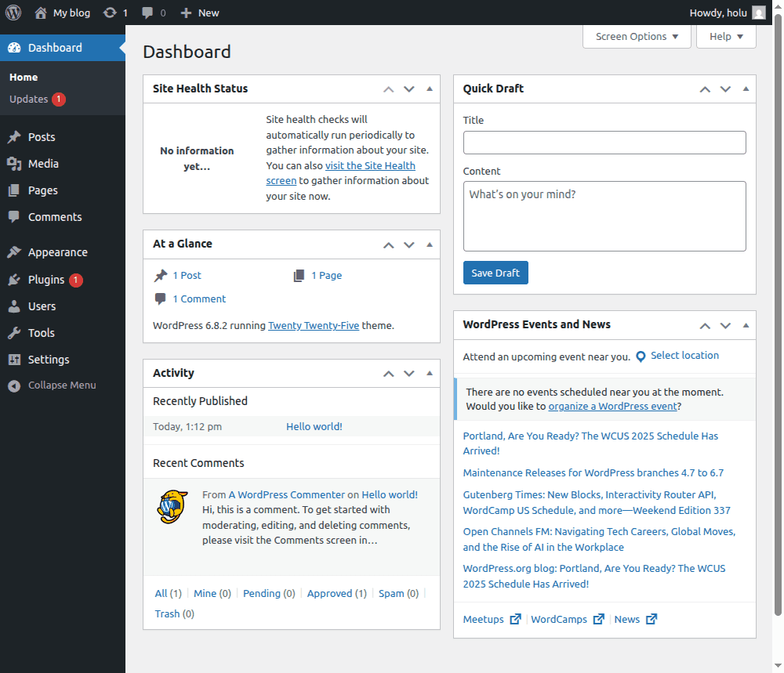
Task: Move At a Glance panel up
Action: pyautogui.click(x=389, y=244)
